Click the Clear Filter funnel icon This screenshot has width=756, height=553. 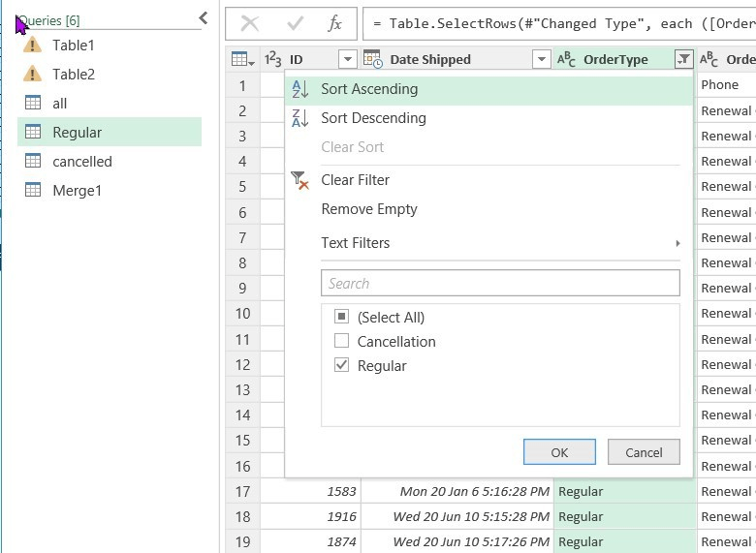(299, 180)
